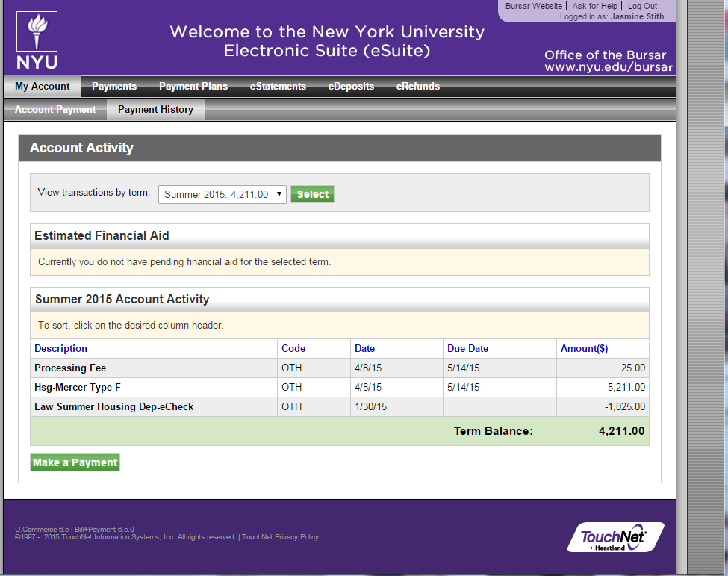Navigate to the eDeposits tab

pos(351,87)
